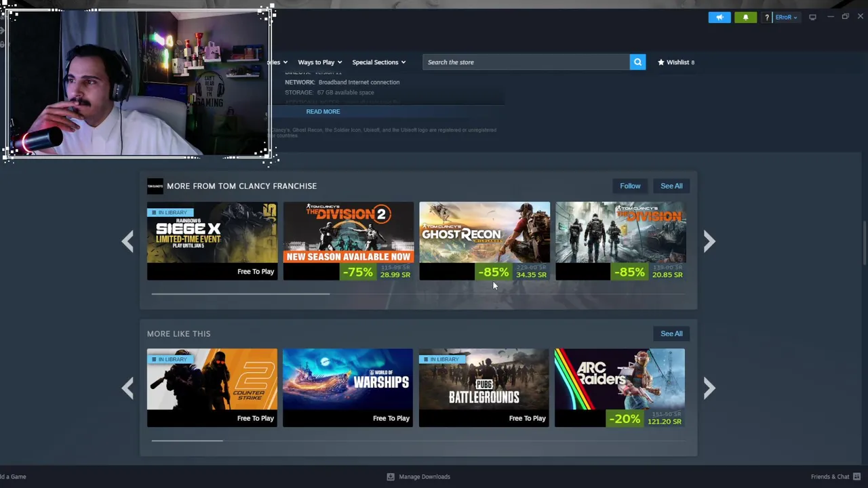Image resolution: width=868 pixels, height=488 pixels.
Task: Click PUBG Free To Play label
Action: click(x=527, y=418)
